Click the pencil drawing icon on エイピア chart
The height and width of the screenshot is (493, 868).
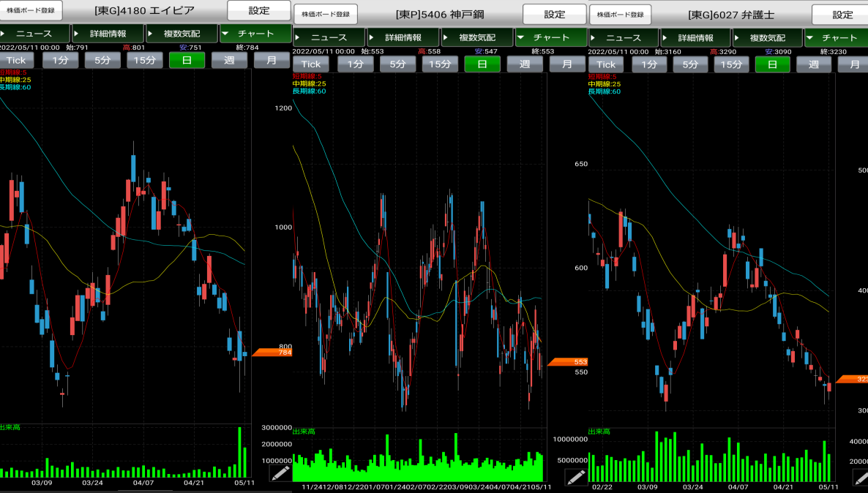click(x=280, y=473)
